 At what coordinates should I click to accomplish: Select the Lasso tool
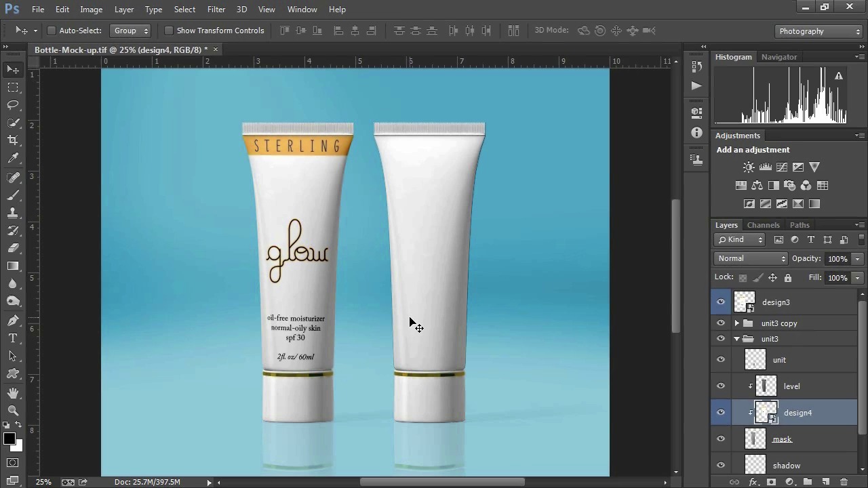[13, 105]
